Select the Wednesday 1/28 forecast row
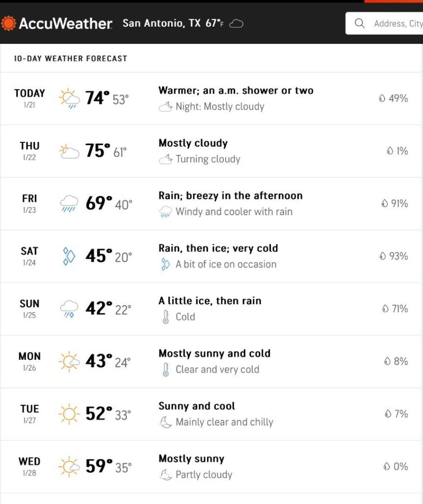423x504 pixels. click(x=211, y=466)
